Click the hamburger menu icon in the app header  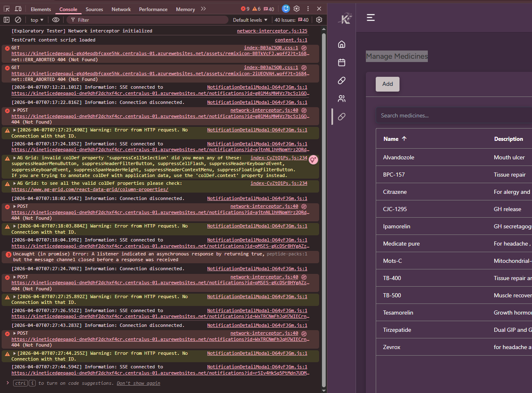371,17
